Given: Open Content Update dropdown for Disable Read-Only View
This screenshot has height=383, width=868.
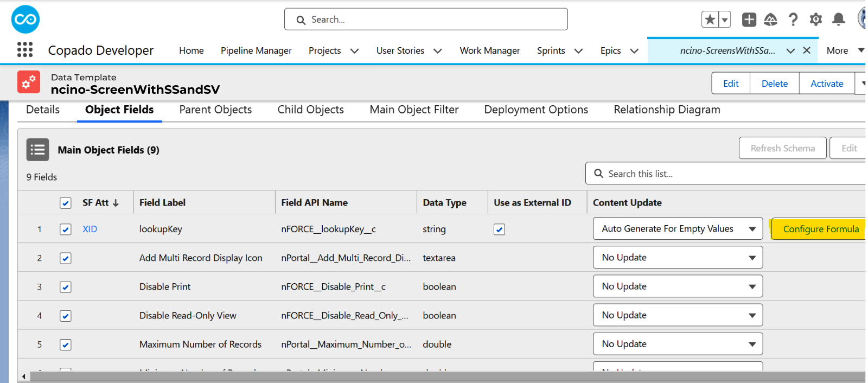Looking at the screenshot, I should (x=678, y=315).
